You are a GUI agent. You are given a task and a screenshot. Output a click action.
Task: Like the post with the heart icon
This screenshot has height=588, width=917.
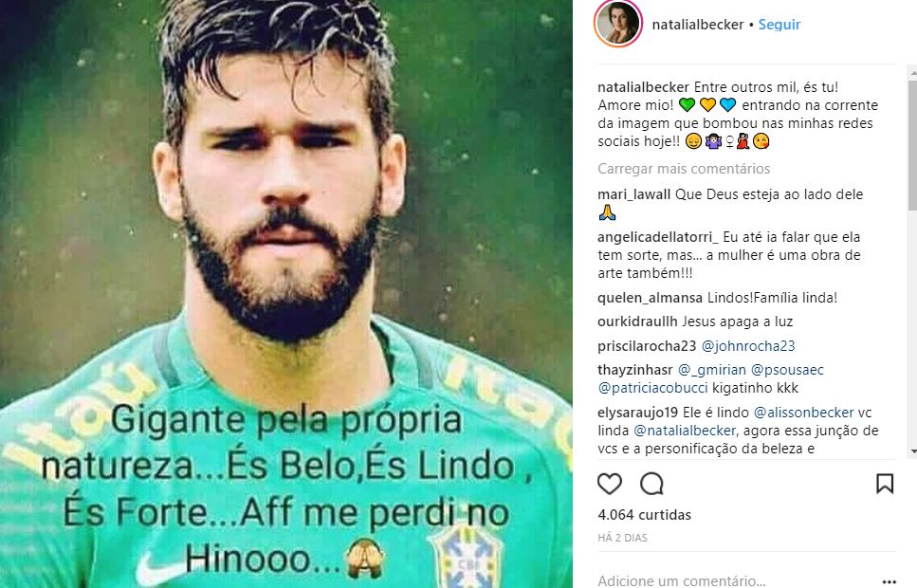[610, 484]
